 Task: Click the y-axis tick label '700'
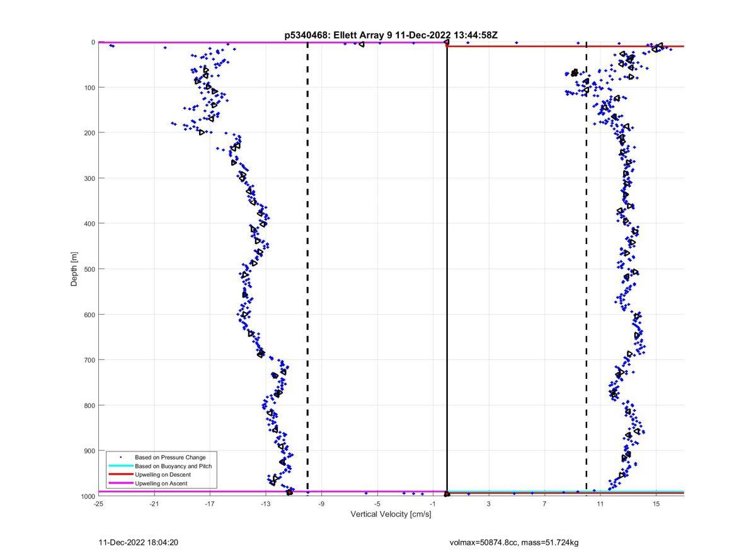pyautogui.click(x=89, y=360)
